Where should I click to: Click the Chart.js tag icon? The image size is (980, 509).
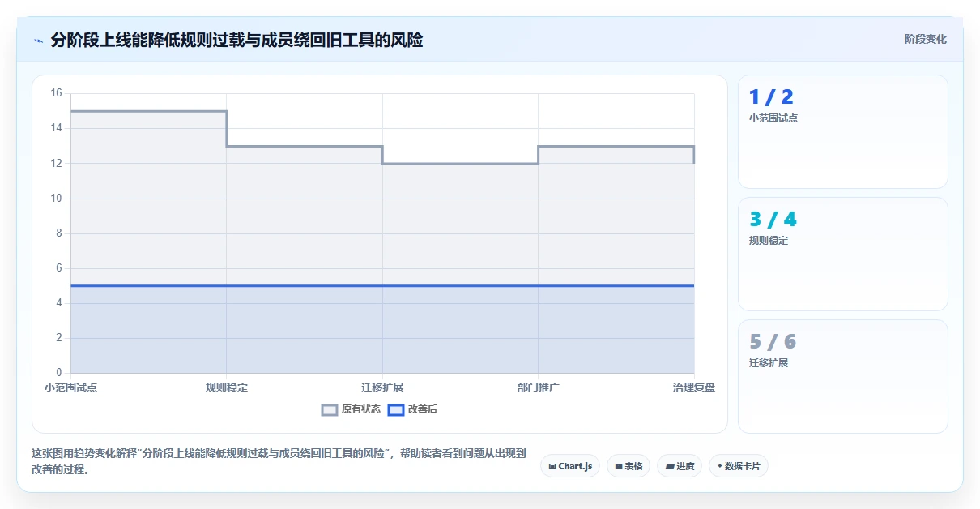(x=552, y=466)
